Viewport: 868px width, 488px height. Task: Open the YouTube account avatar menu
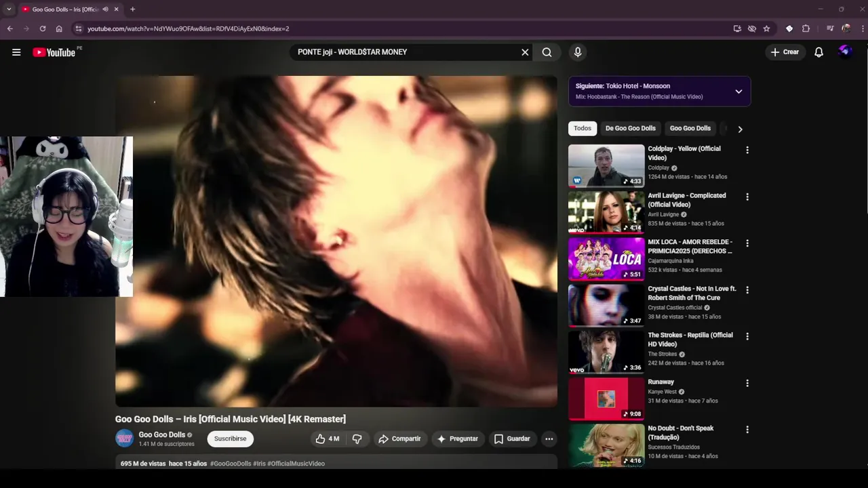tap(845, 52)
